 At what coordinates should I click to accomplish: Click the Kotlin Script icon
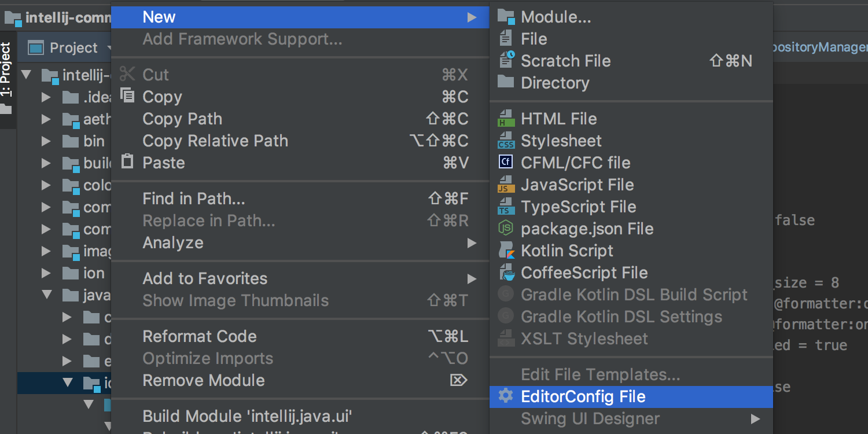coord(506,251)
